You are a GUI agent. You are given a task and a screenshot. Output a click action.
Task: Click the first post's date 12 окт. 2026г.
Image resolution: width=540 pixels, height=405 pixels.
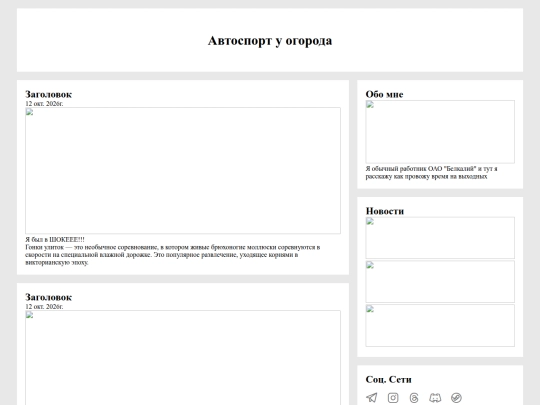44,104
